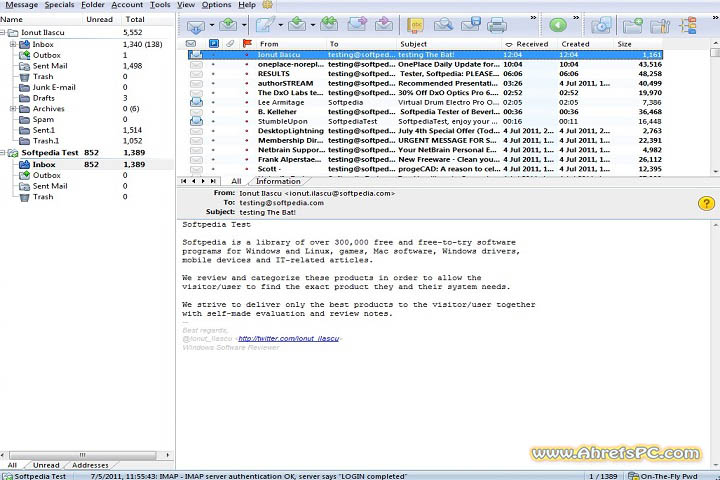Open the New message dropdown arrow
The image size is (720, 480).
click(x=281, y=25)
